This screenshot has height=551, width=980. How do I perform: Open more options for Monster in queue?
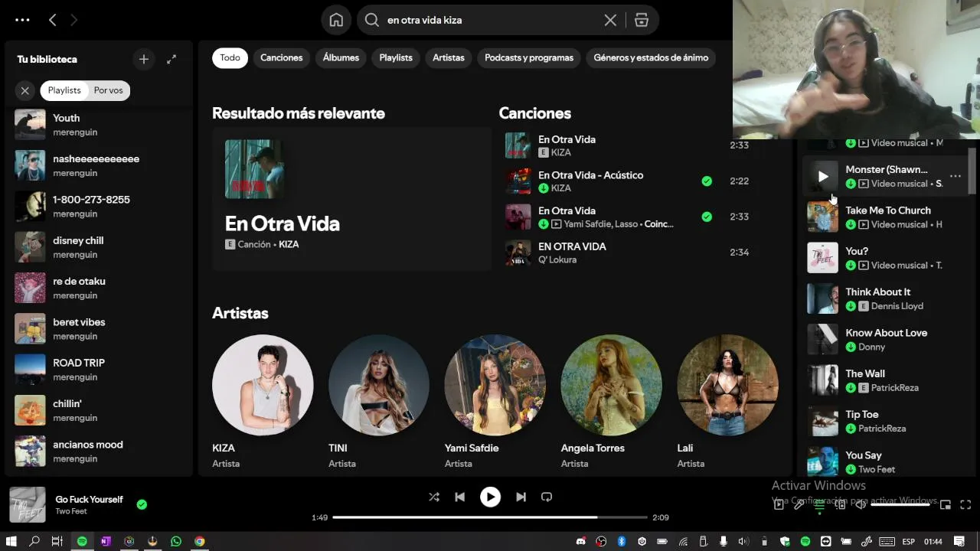955,176
